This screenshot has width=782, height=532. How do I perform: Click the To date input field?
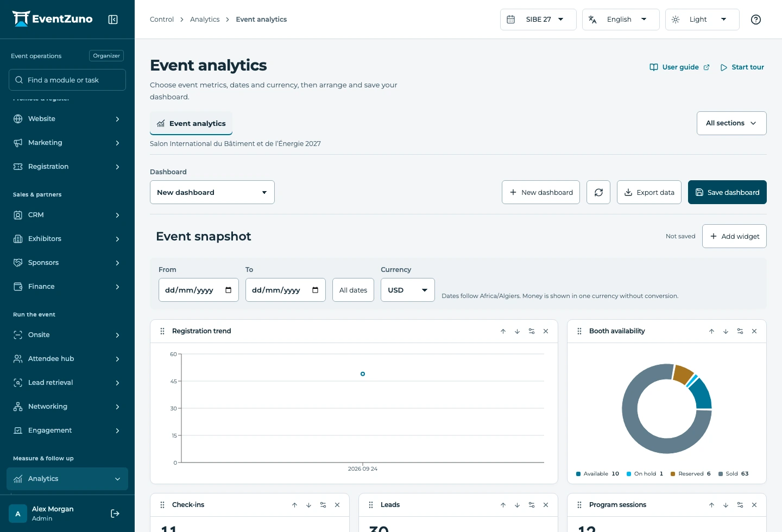[286, 290]
